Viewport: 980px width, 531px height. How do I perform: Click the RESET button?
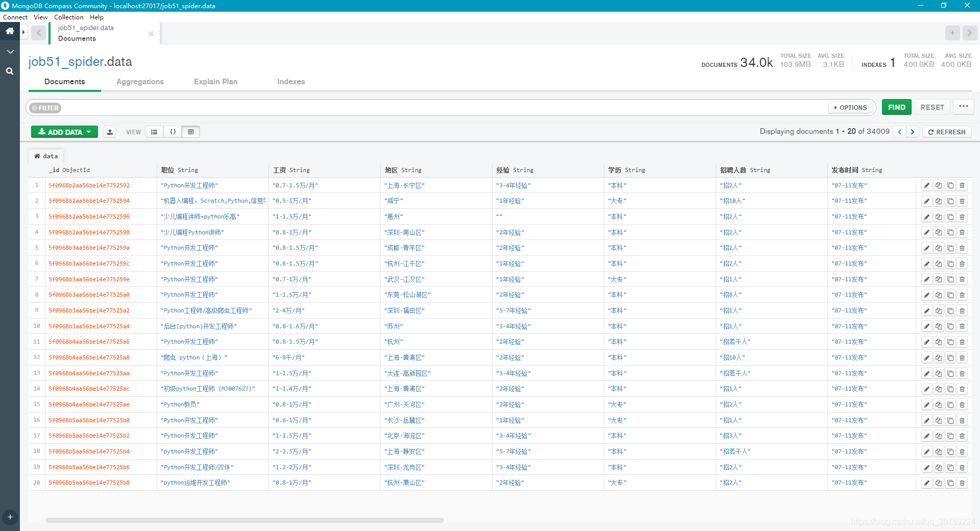click(932, 107)
